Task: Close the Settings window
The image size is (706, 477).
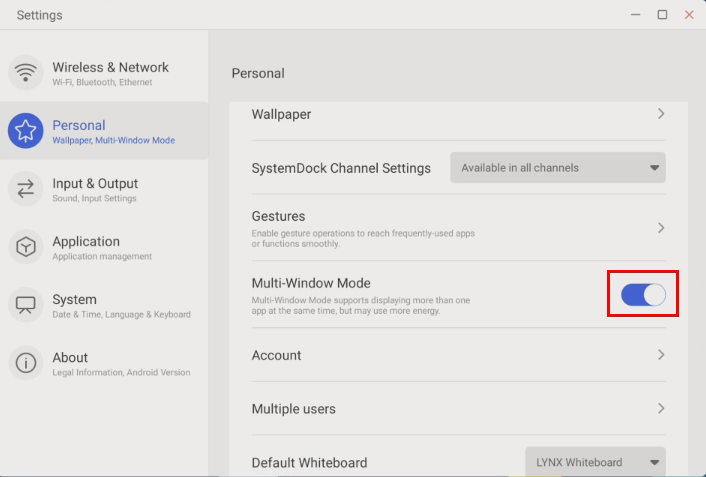Action: pos(689,15)
